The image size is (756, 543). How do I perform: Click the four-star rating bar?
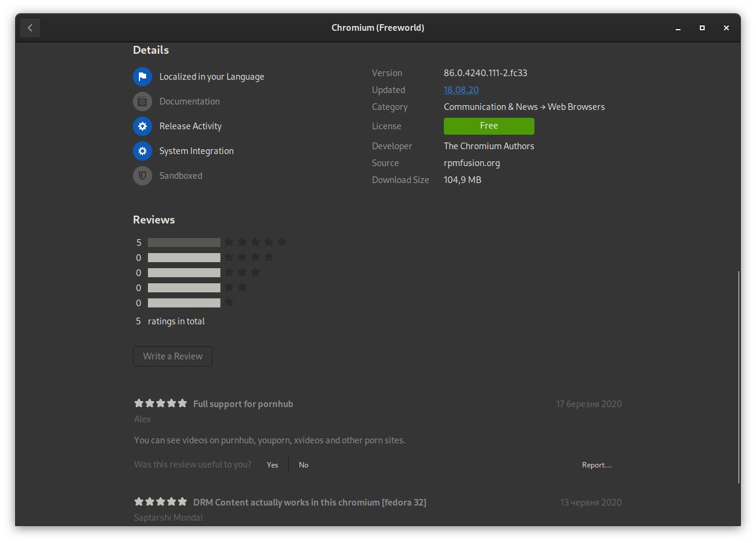click(184, 257)
